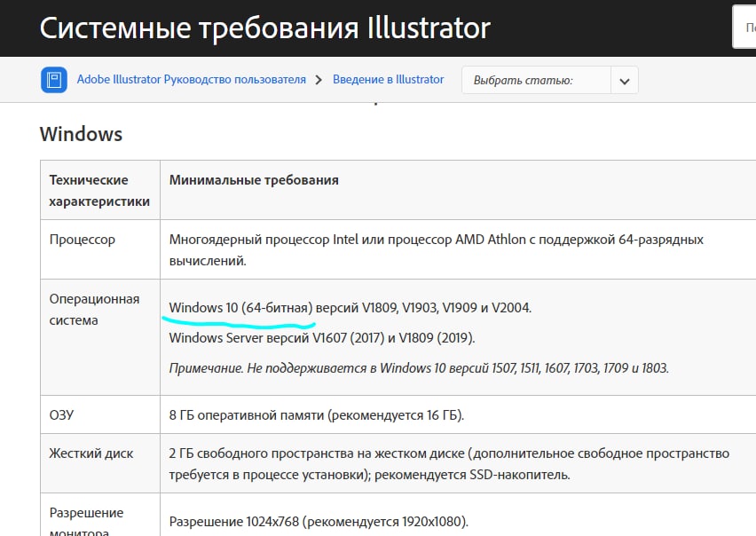
Task: Click the blue book guide icon
Action: (53, 80)
